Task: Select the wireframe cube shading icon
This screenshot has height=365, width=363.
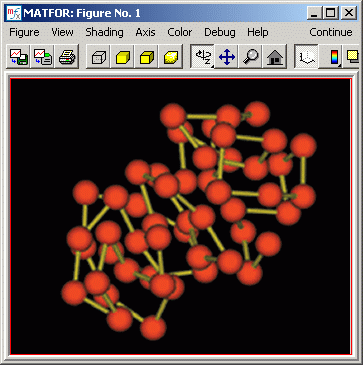Action: [99, 57]
